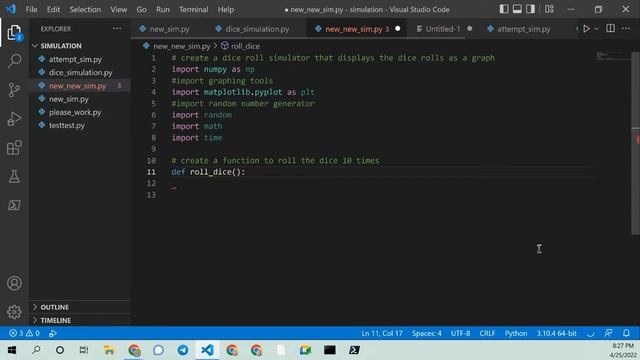The image size is (640, 360).
Task: Select interpreter via 3.10.4 64-bit
Action: (x=556, y=333)
